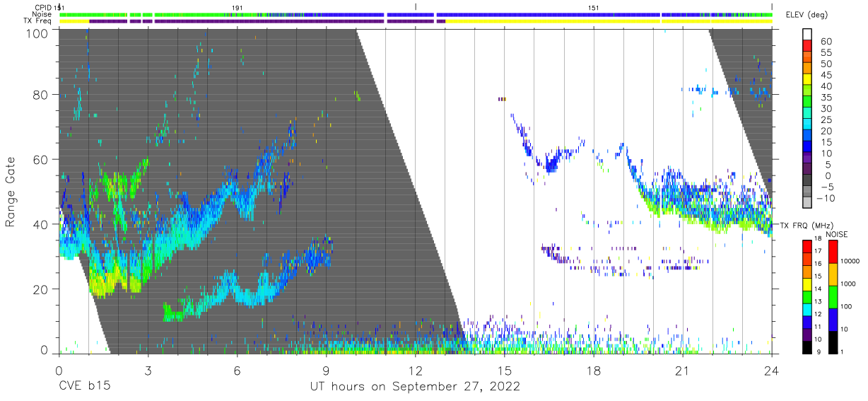
Task: Click the blue Noise strip above hour 15
Action: click(504, 14)
